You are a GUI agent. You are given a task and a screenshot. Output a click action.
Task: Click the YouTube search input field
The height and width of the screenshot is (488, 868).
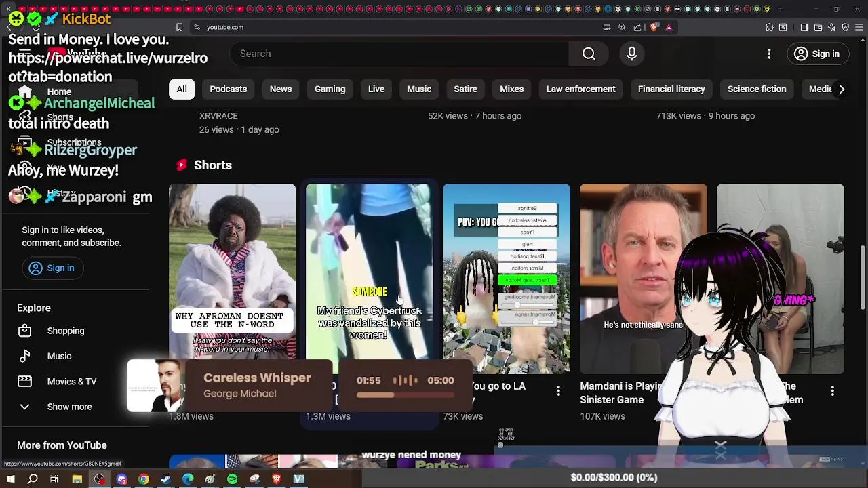[400, 54]
